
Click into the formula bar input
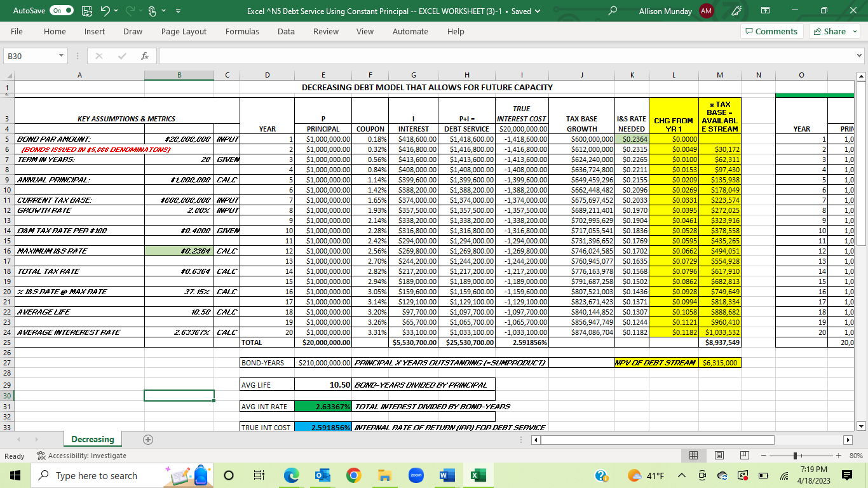[x=506, y=56]
